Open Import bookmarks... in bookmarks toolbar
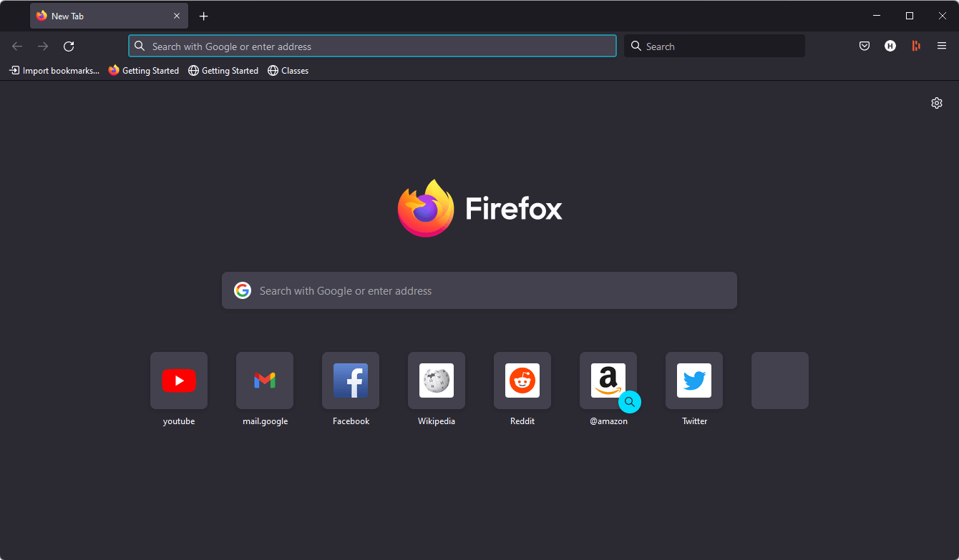 pos(54,71)
